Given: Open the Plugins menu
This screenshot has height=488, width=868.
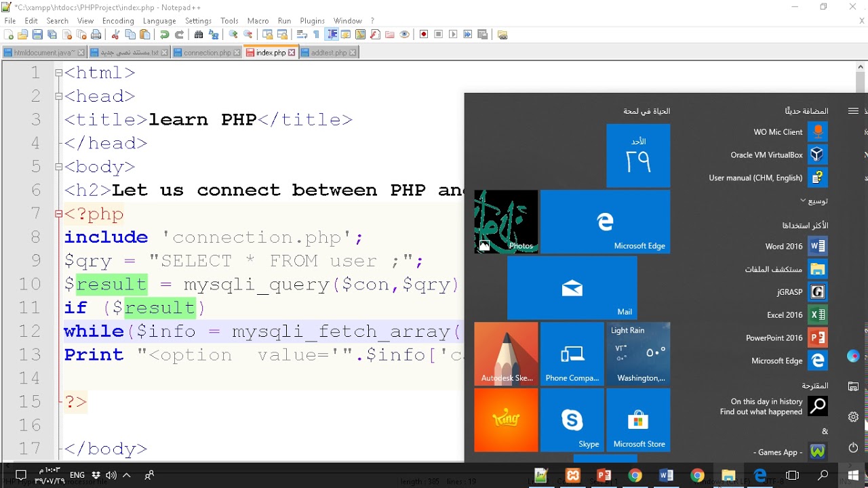Looking at the screenshot, I should pyautogui.click(x=313, y=21).
